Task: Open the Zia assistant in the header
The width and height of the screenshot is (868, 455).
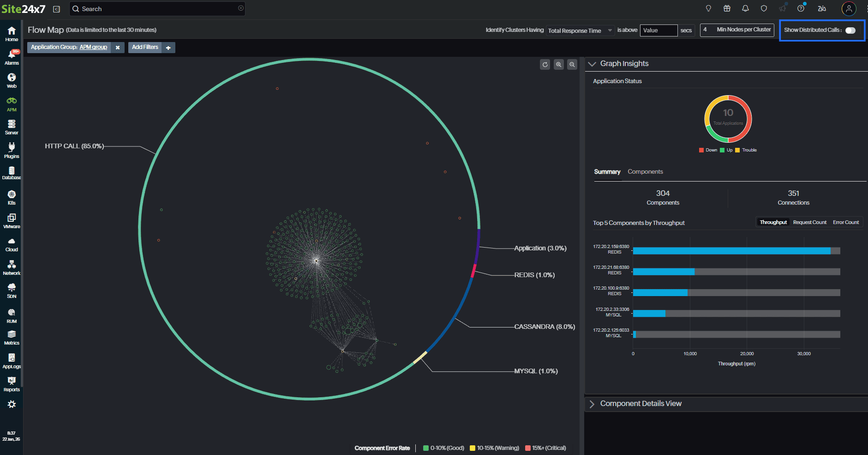Action: [x=822, y=8]
